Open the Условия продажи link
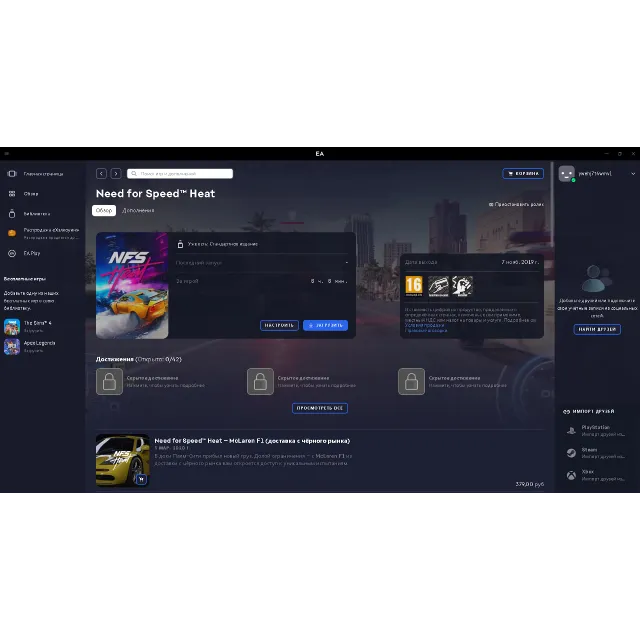The width and height of the screenshot is (640, 640). [x=424, y=325]
